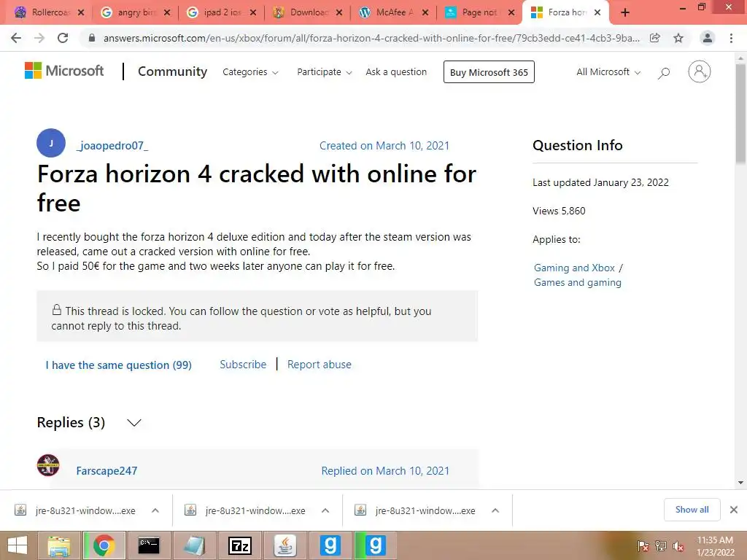
Task: Open the Community link
Action: [172, 71]
